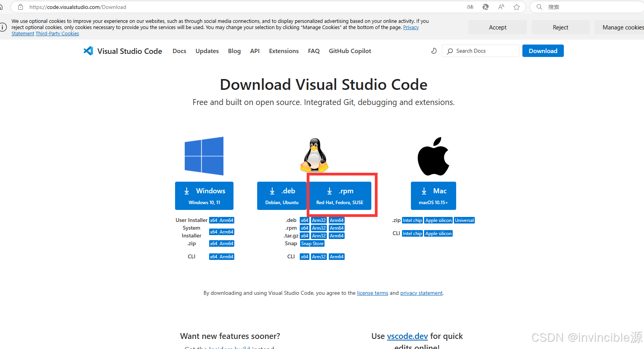
Task: Download the .rpm Red Hat, Fedora, SUSE package
Action: point(340,196)
